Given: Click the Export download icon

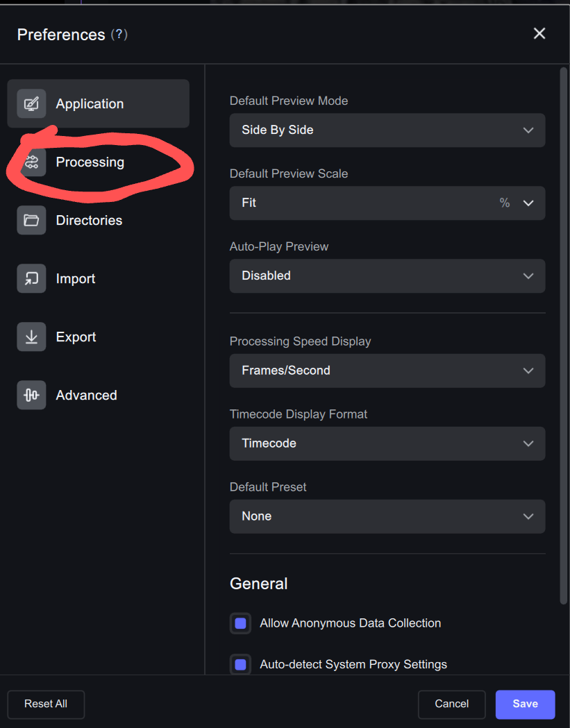Looking at the screenshot, I should 31,337.
